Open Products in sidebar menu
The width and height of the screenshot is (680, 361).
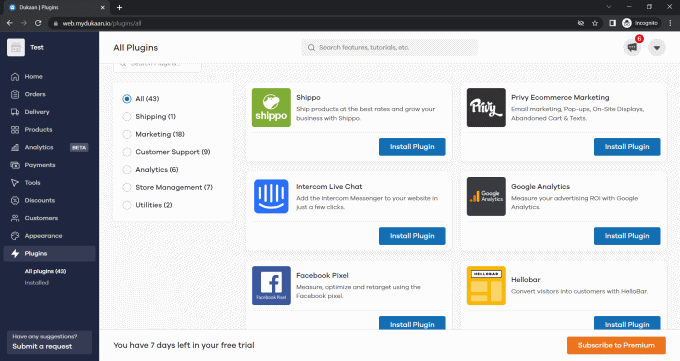pyautogui.click(x=49, y=130)
